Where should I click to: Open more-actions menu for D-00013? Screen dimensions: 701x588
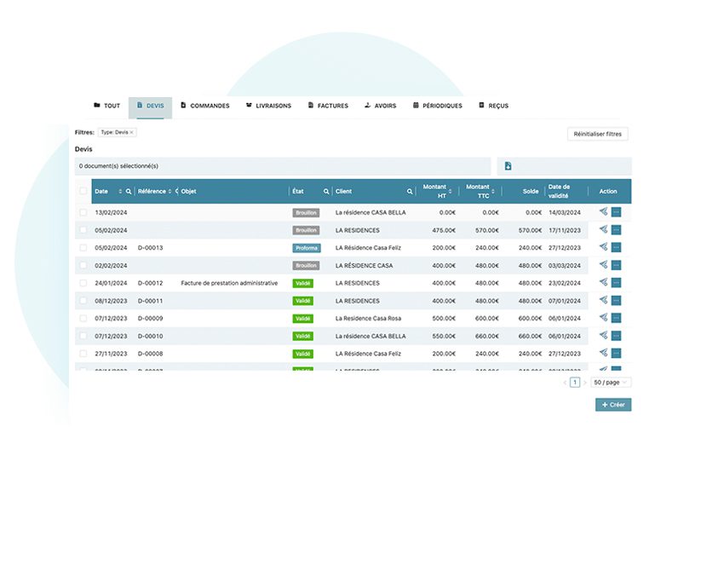[x=616, y=247]
